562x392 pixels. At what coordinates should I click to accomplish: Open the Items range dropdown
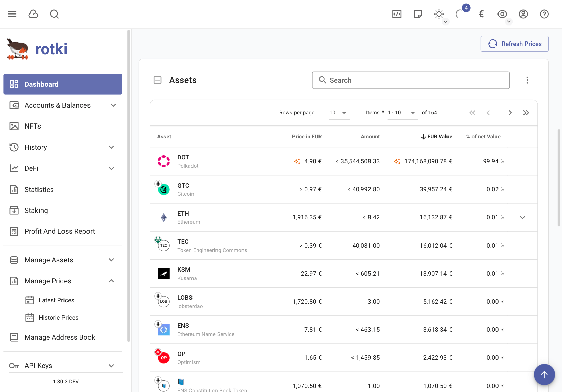(403, 113)
